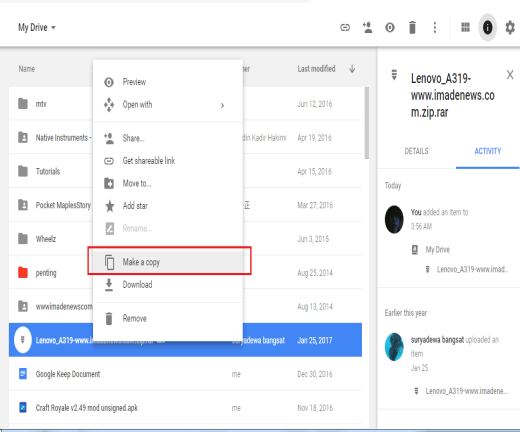Image resolution: width=520 pixels, height=432 pixels.
Task: Click Nov 18, 2016 date cell
Action: 315,408
